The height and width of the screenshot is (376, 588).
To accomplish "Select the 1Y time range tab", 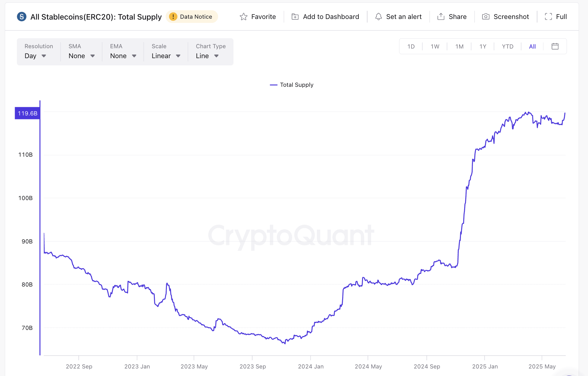I will (x=483, y=46).
